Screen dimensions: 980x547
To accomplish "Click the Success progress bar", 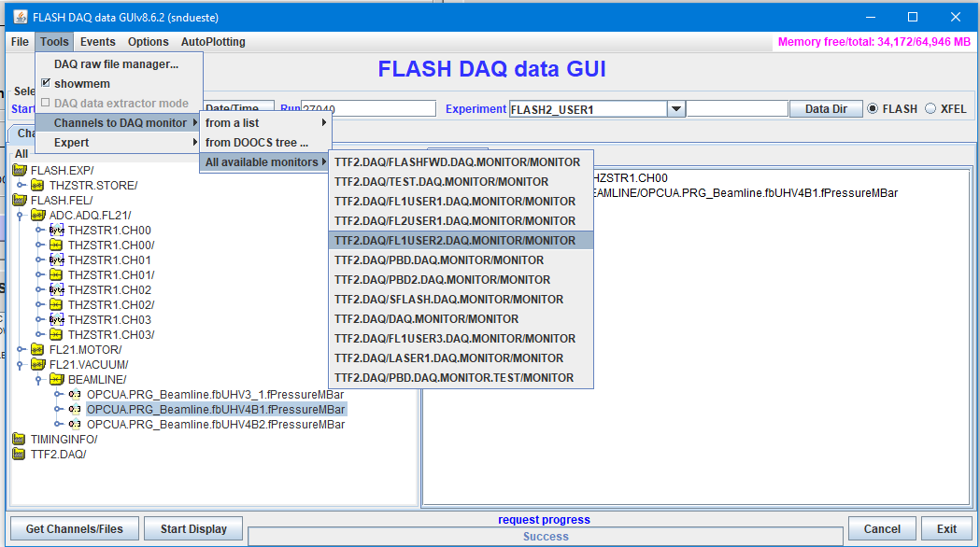I will point(545,536).
